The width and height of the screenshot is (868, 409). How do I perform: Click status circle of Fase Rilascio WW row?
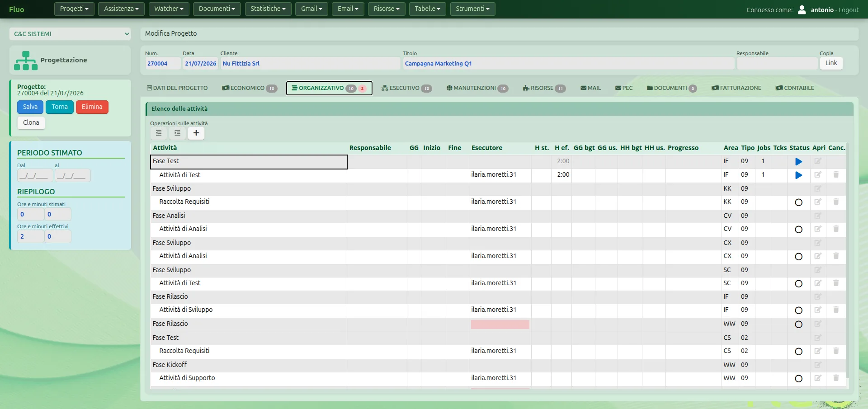798,324
